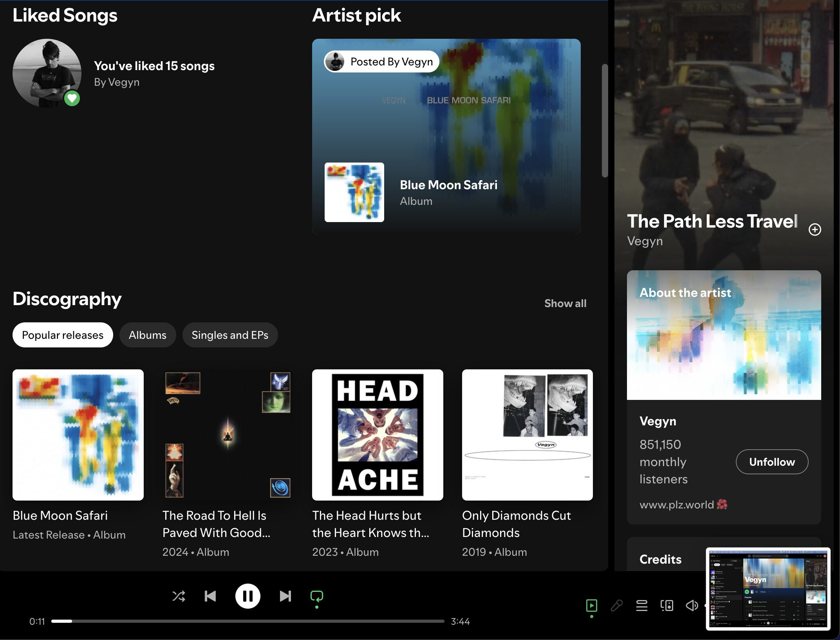
Task: Open Head Ache album cover
Action: (x=378, y=435)
